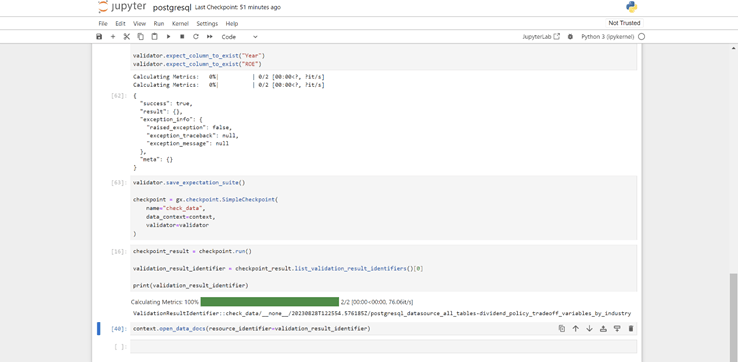
Task: Insert a new cell below using the plus icon
Action: tap(113, 37)
